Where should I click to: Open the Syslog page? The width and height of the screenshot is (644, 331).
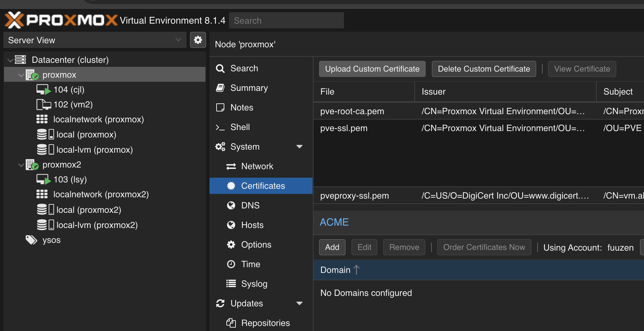[x=261, y=284]
